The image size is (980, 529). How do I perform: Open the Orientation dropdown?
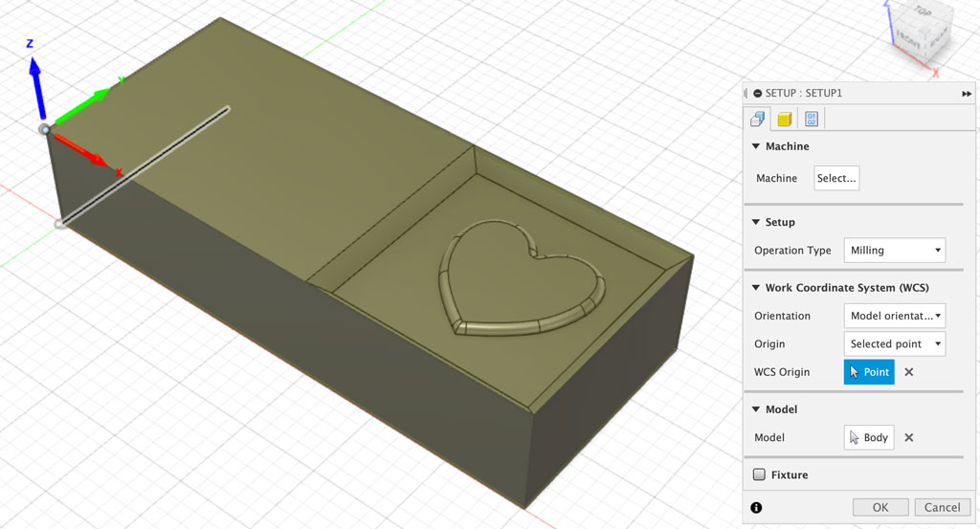895,316
